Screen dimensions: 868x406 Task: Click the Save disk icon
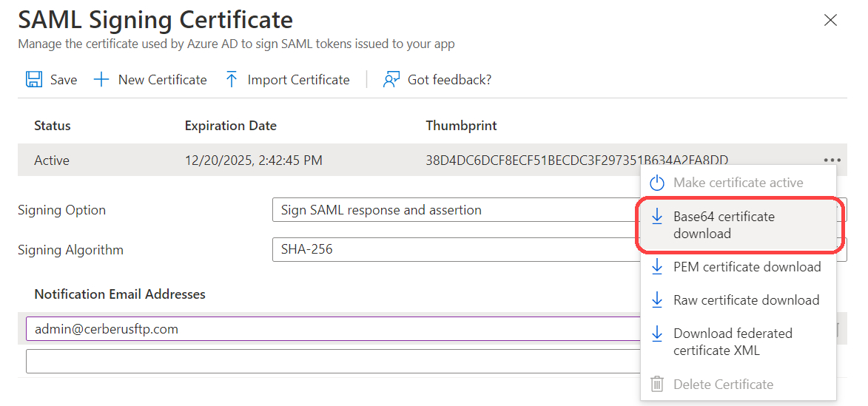tap(33, 80)
